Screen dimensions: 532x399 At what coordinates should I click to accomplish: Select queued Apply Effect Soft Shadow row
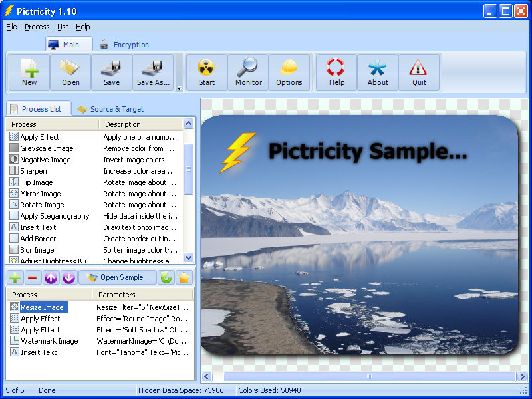tap(100, 329)
